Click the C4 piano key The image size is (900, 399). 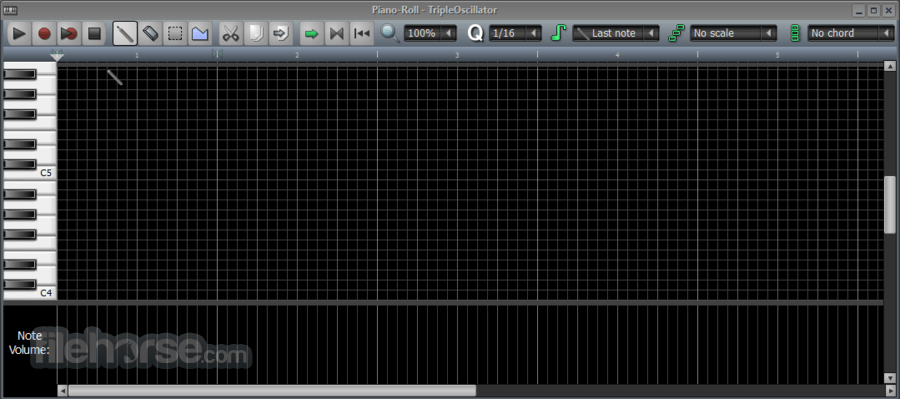tap(46, 293)
